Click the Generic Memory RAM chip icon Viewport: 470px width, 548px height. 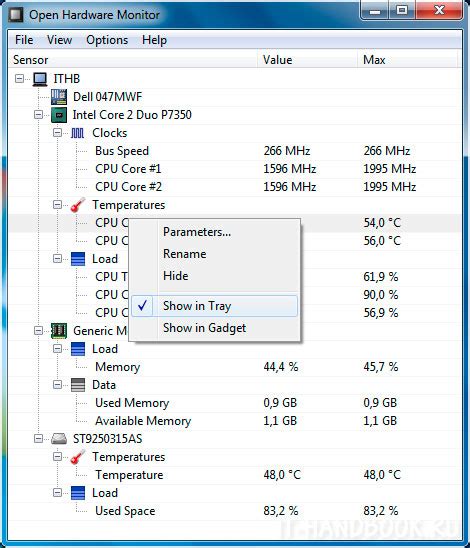pyautogui.click(x=59, y=331)
